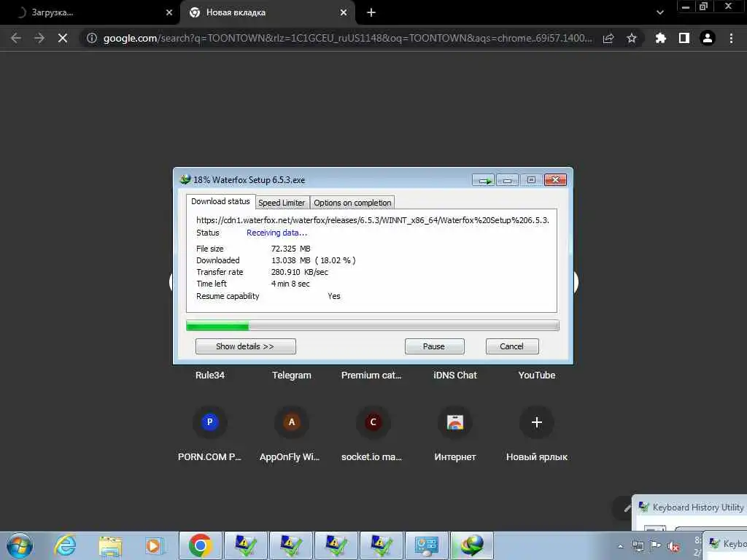Open socket.io shortcut tile with C icon

coord(373,422)
